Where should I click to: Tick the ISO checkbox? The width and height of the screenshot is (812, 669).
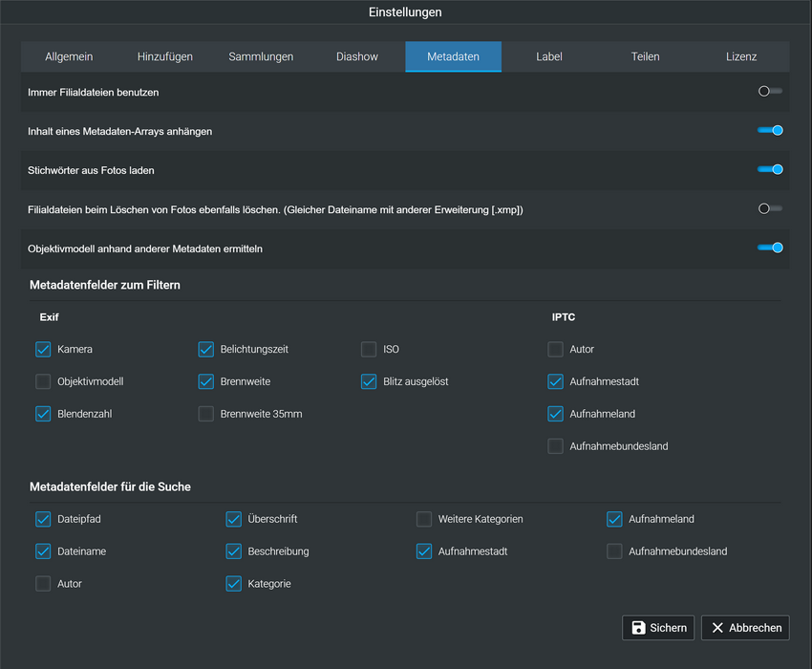pyautogui.click(x=369, y=350)
